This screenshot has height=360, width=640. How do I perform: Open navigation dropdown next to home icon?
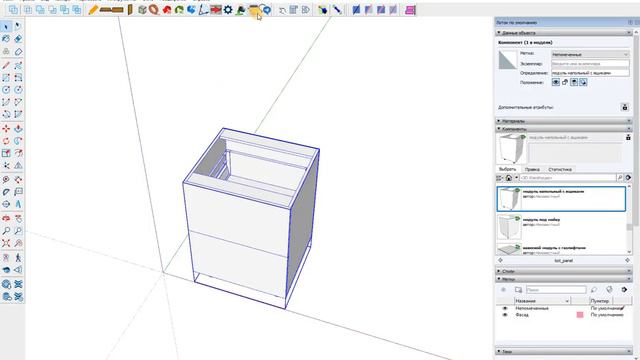[x=516, y=178]
